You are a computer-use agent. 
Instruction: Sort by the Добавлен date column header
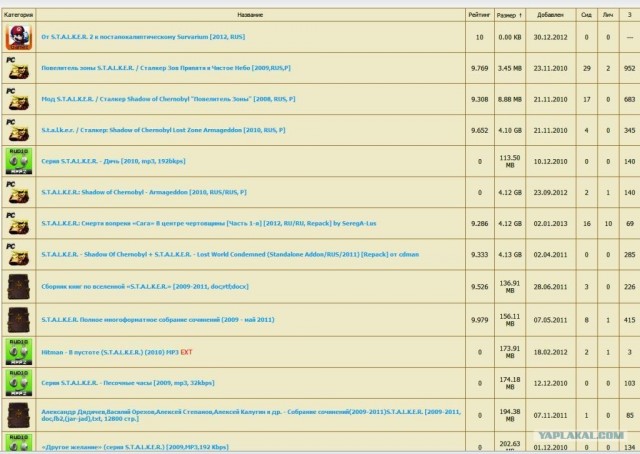(550, 15)
